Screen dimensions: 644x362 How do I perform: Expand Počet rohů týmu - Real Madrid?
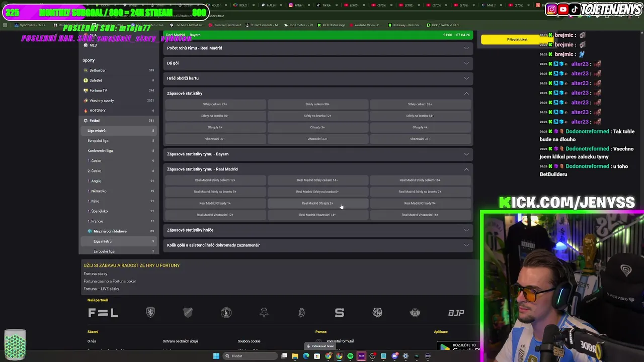click(318, 48)
